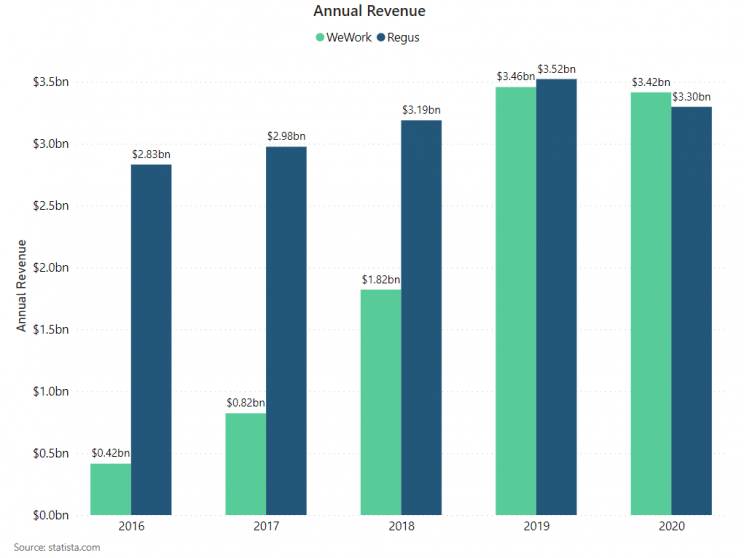The height and width of the screenshot is (558, 744).
Task: Click the $3.52bn data label
Action: point(557,69)
